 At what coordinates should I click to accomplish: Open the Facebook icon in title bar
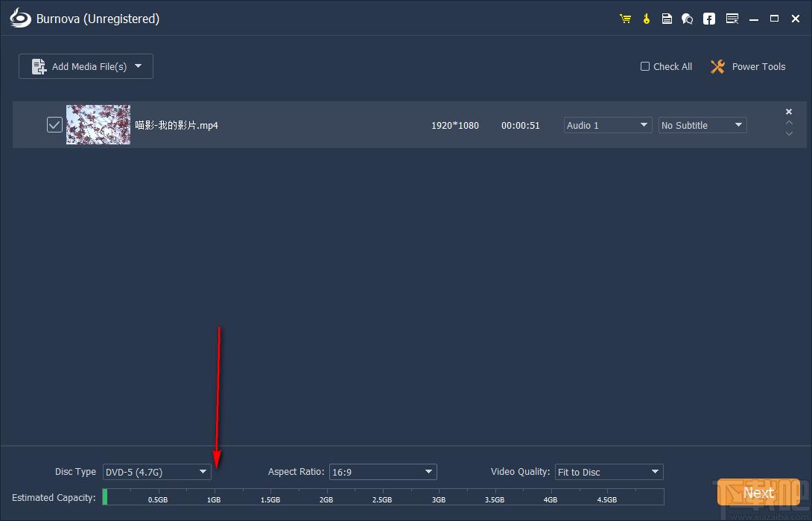[709, 19]
